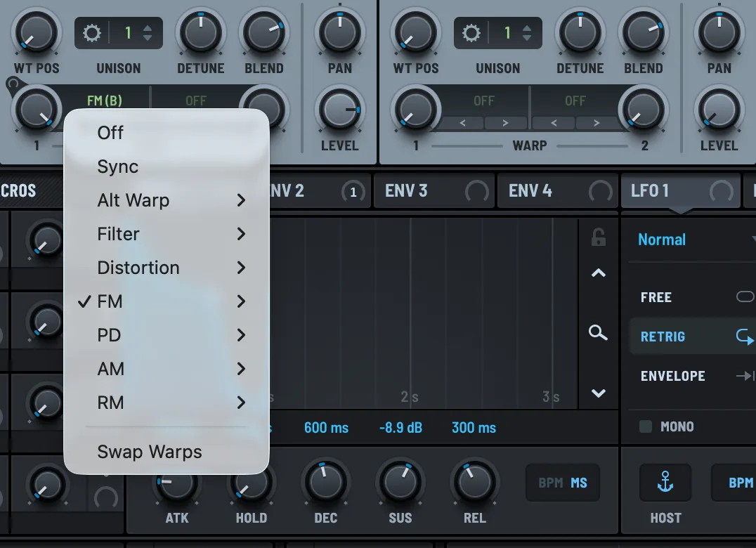The height and width of the screenshot is (548, 756).
Task: Expand RM warp submenu
Action: [167, 403]
